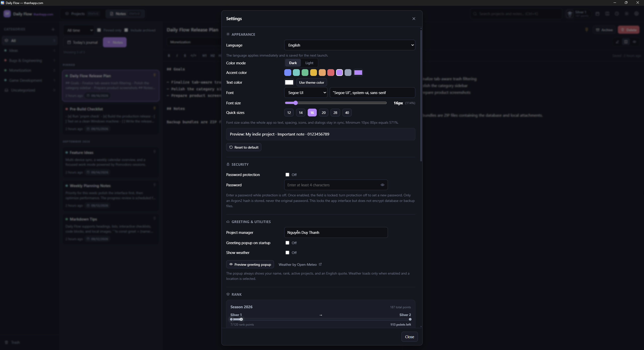Screen dimensions: 644x350
Task: Set quick size to 12
Action: click(x=289, y=113)
